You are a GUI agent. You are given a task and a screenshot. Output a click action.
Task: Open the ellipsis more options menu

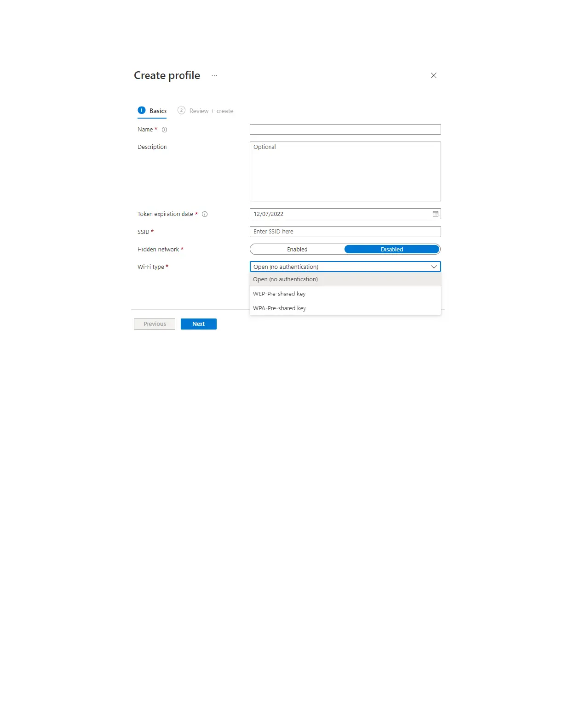pyautogui.click(x=214, y=75)
